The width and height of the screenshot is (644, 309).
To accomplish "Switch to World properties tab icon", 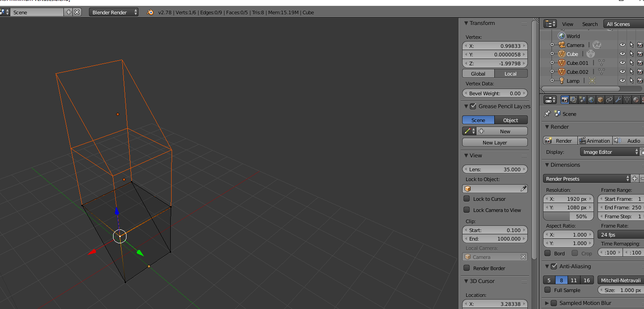I will pyautogui.click(x=591, y=100).
